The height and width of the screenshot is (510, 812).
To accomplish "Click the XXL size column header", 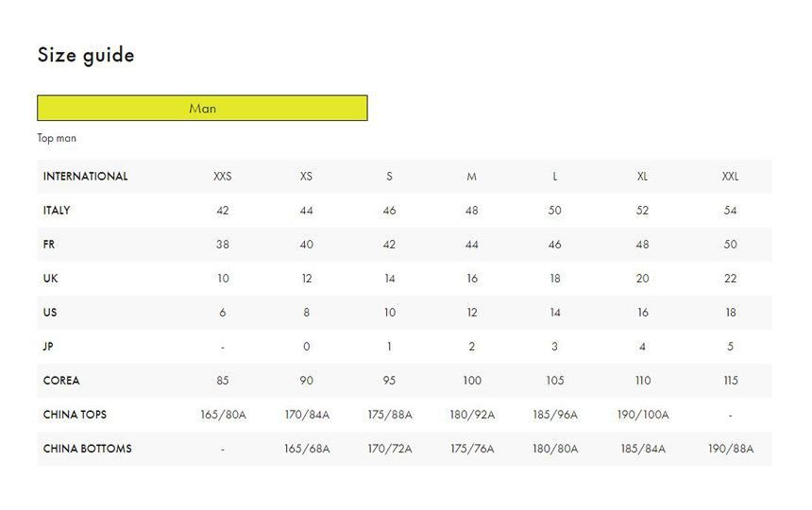I will coord(730,177).
